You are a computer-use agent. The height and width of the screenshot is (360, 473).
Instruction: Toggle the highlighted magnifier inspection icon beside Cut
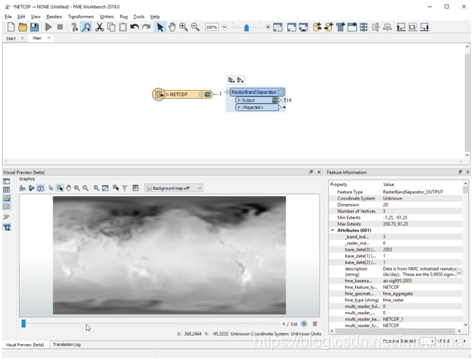pos(86,27)
